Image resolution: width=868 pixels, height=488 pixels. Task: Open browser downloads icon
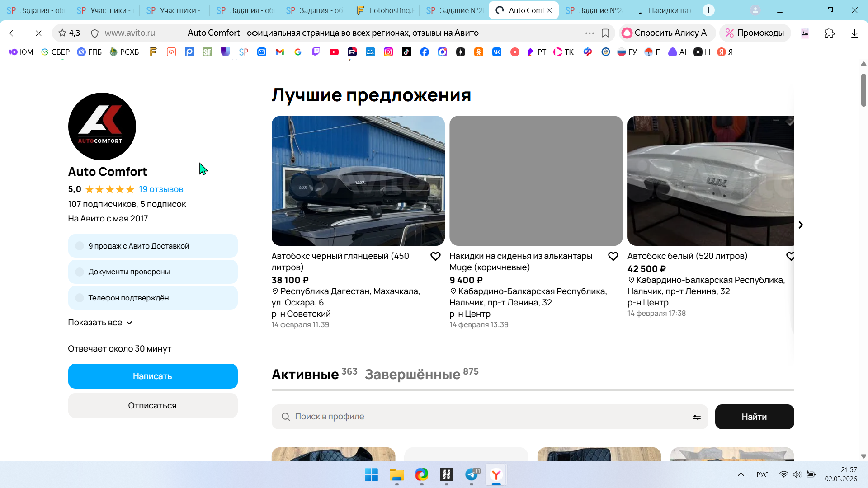click(854, 33)
